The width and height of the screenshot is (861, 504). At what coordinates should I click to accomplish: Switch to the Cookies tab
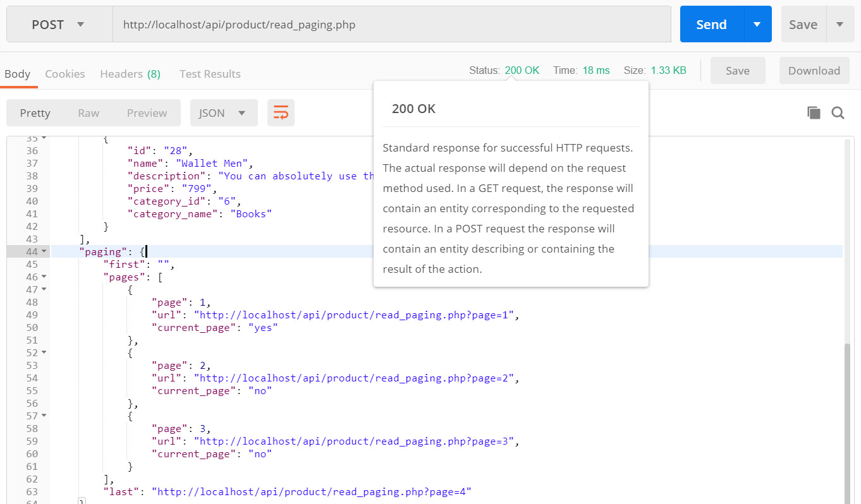pos(65,74)
